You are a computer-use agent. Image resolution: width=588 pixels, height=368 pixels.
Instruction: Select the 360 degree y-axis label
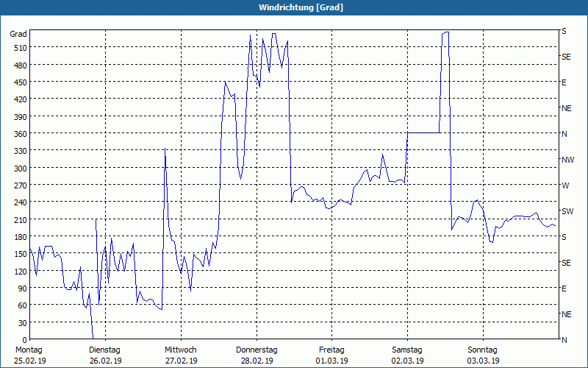[x=19, y=134]
